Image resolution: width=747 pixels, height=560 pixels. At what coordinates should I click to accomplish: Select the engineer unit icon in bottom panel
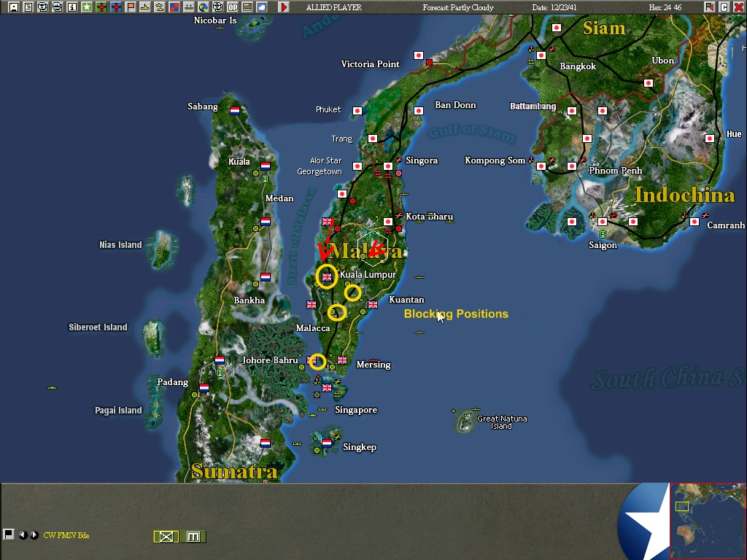[193, 537]
